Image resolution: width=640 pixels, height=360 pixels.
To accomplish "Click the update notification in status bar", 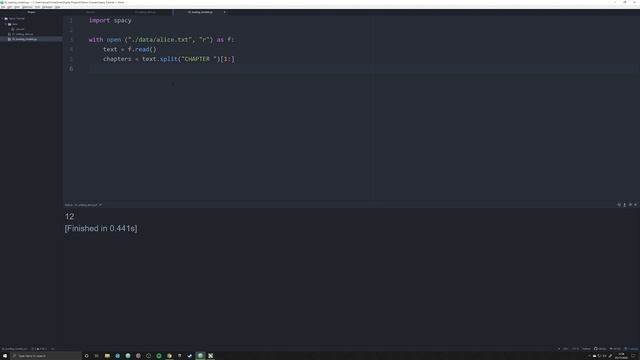I will click(x=631, y=349).
